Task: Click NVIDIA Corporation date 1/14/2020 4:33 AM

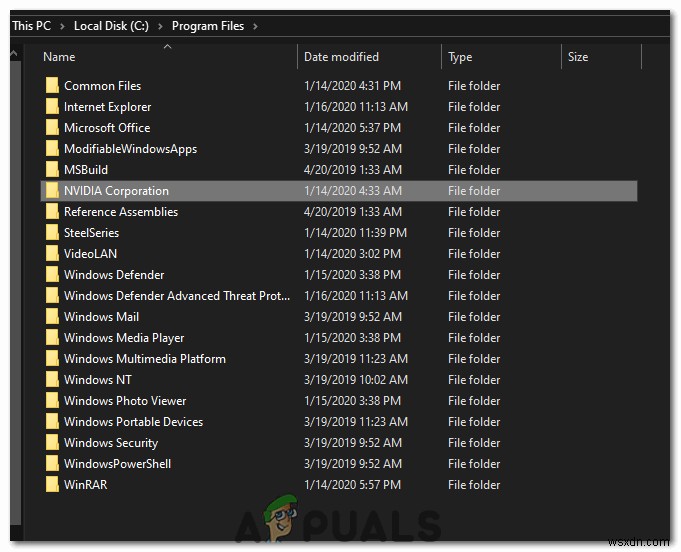Action: point(353,191)
